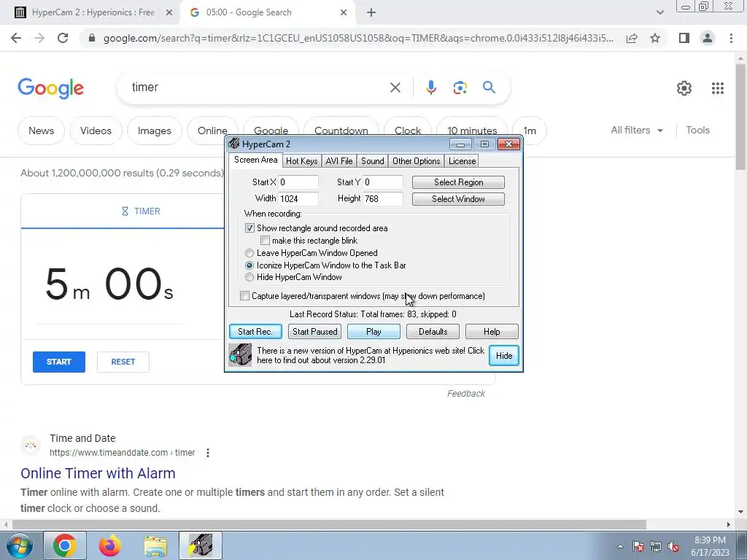Click the Chrome forward arrow
This screenshot has width=747, height=560.
39,38
